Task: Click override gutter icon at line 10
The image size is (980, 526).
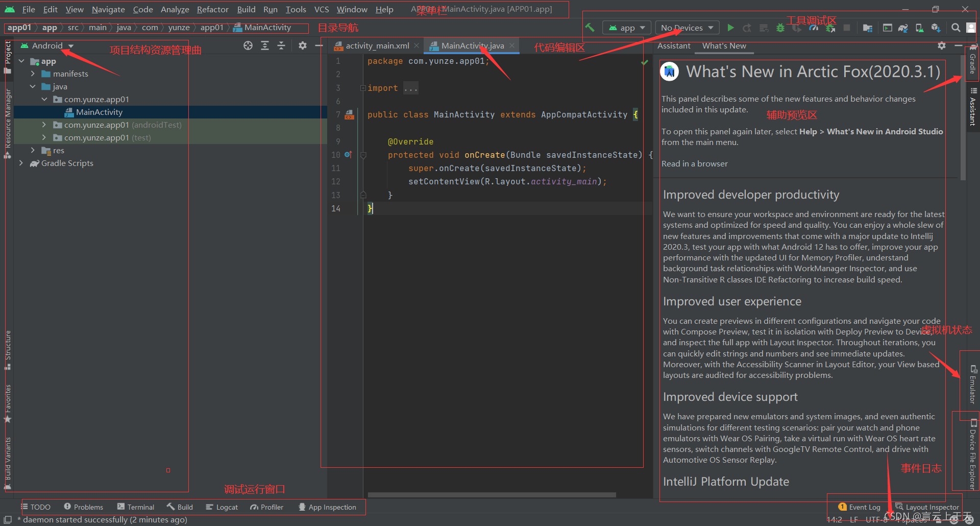Action: point(348,154)
